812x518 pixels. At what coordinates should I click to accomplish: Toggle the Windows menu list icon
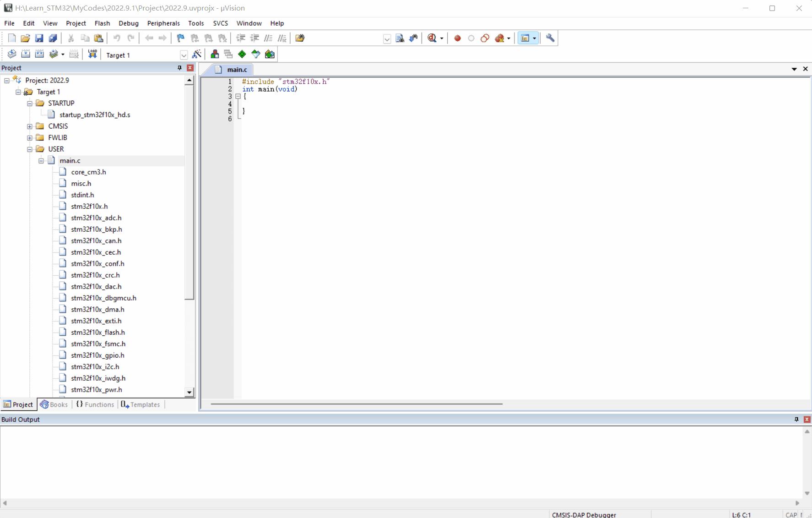tap(527, 38)
